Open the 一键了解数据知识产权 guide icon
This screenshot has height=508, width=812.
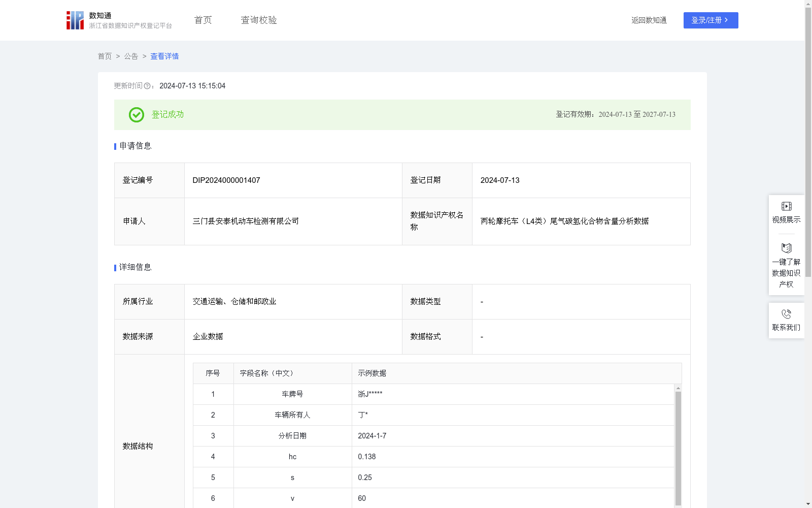click(786, 248)
